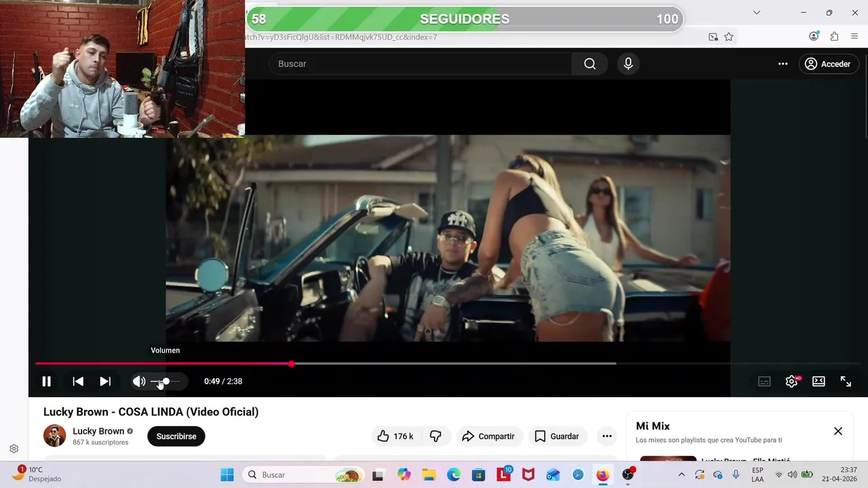Open the blue compass app on taskbar
The width and height of the screenshot is (868, 488).
(578, 475)
